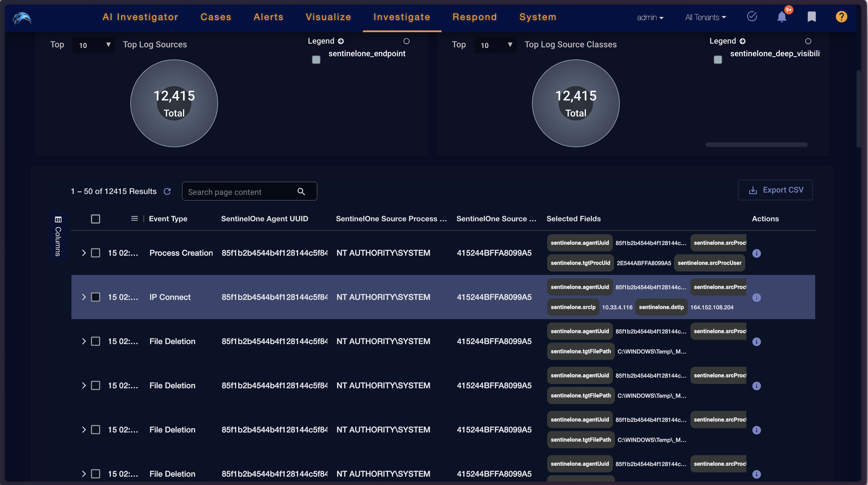Click the Top Log Source Classes donut chart
Image resolution: width=868 pixels, height=485 pixels.
[x=576, y=103]
